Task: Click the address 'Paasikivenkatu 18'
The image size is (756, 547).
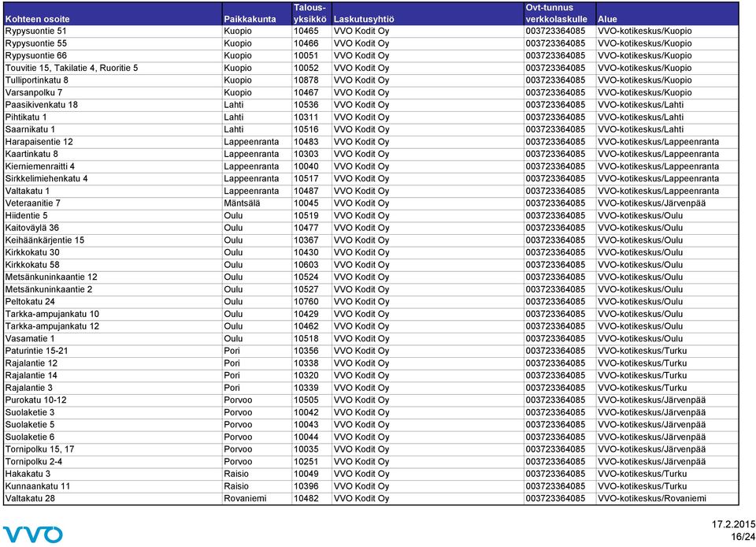Action: (x=42, y=105)
